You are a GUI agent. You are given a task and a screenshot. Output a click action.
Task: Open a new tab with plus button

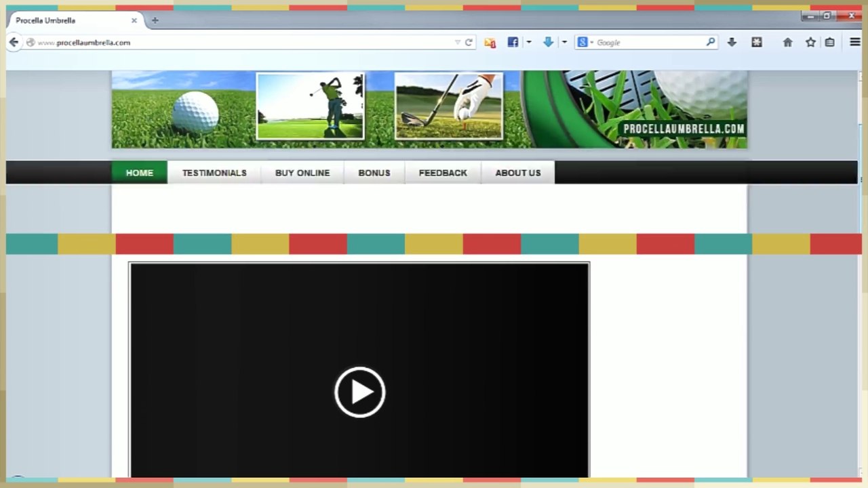point(155,20)
